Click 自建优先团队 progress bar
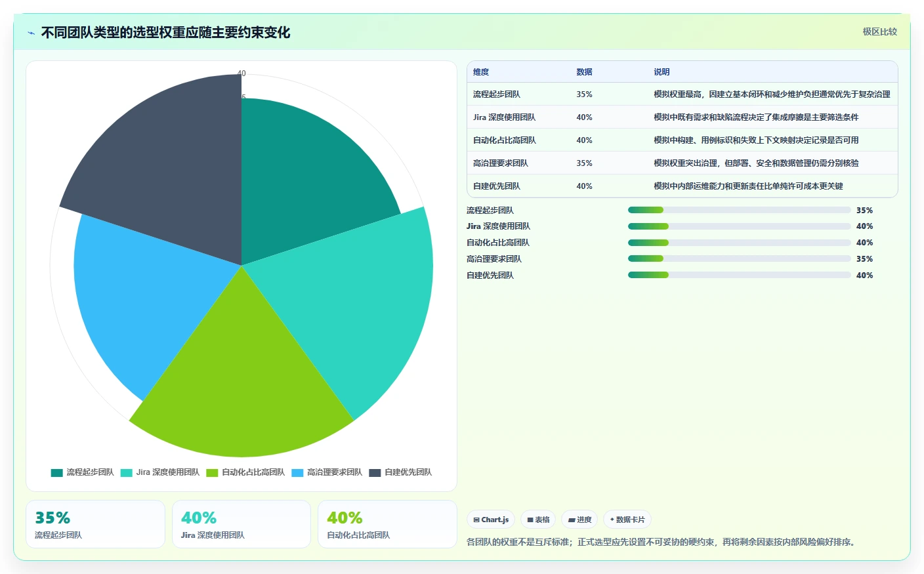Image resolution: width=924 pixels, height=574 pixels. 739,275
